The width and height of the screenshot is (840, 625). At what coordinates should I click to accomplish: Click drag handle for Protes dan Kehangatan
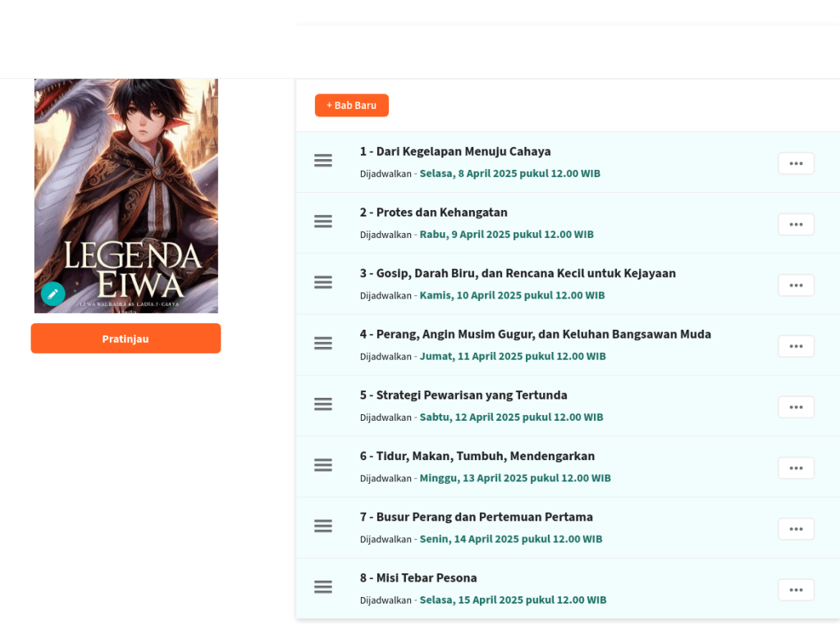323,221
